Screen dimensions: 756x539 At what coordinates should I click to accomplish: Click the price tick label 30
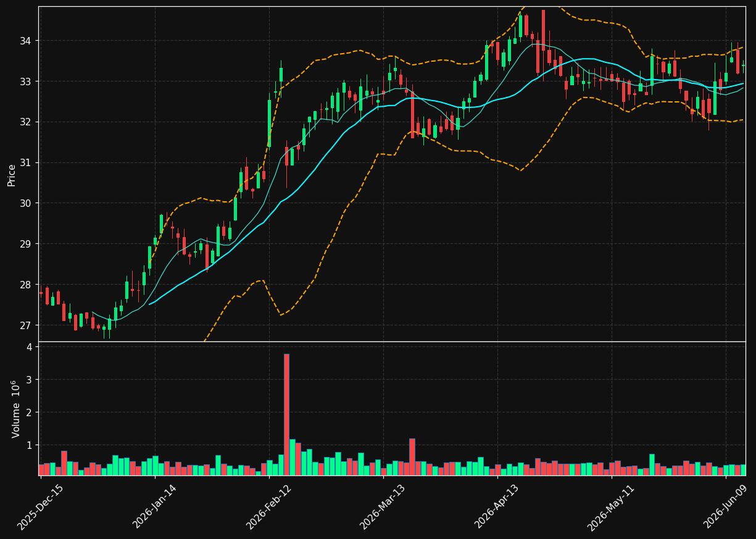(27, 203)
